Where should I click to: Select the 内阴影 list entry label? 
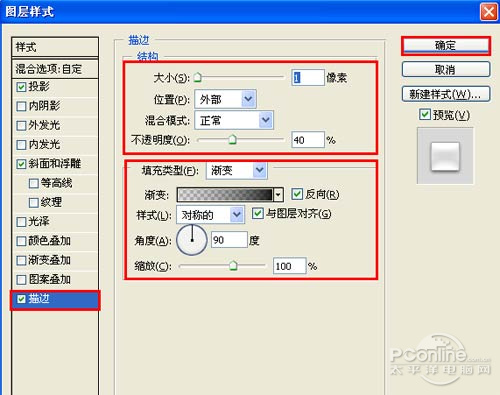tap(44, 106)
